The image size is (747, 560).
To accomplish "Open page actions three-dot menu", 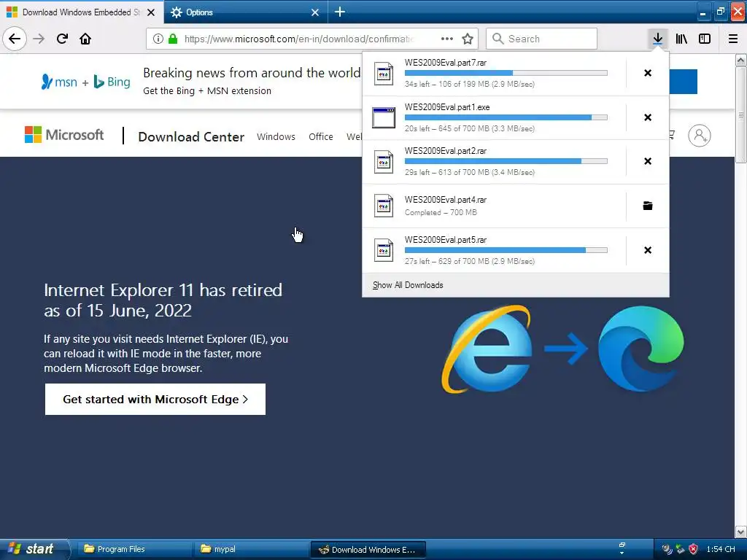I will (x=447, y=39).
